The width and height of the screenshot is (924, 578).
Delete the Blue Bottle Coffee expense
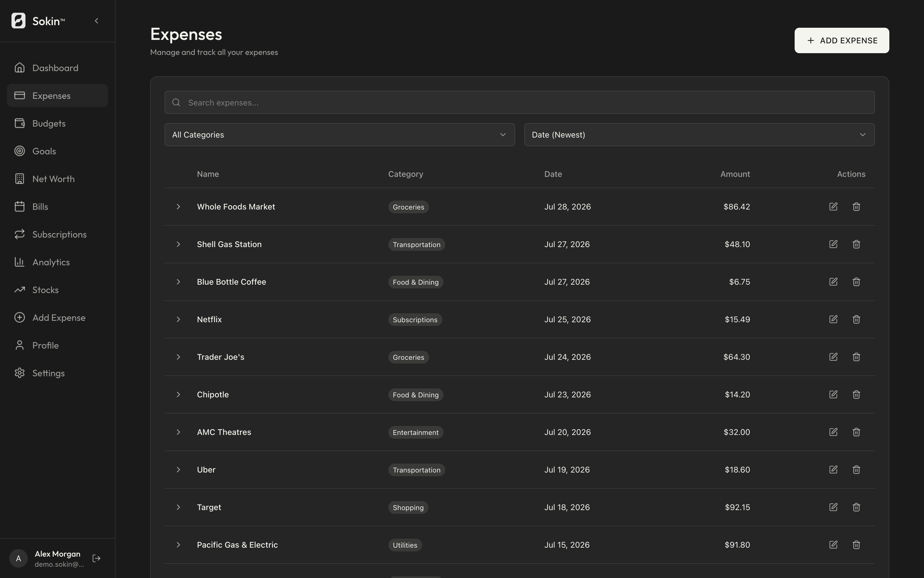(x=856, y=282)
